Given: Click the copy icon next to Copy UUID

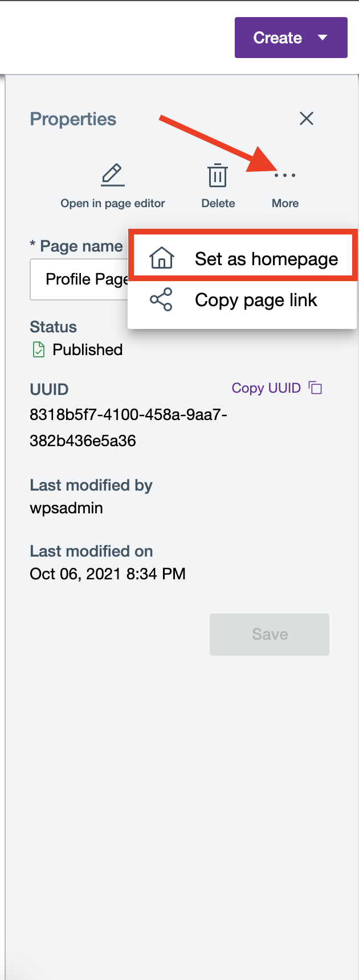Looking at the screenshot, I should [316, 388].
